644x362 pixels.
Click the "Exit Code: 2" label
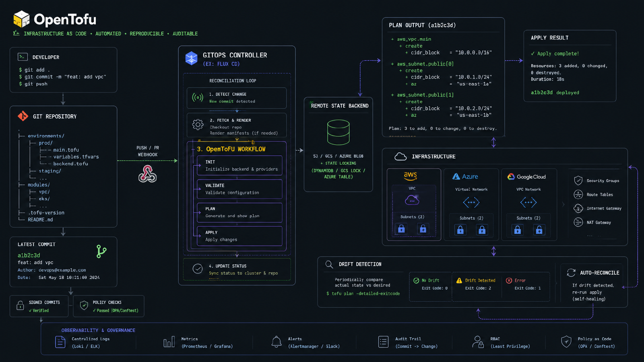[478, 288]
